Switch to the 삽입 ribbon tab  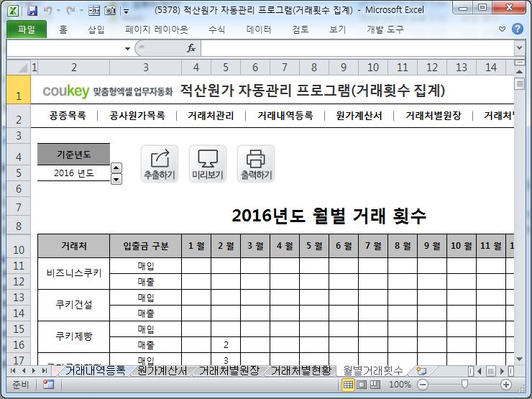coord(96,29)
